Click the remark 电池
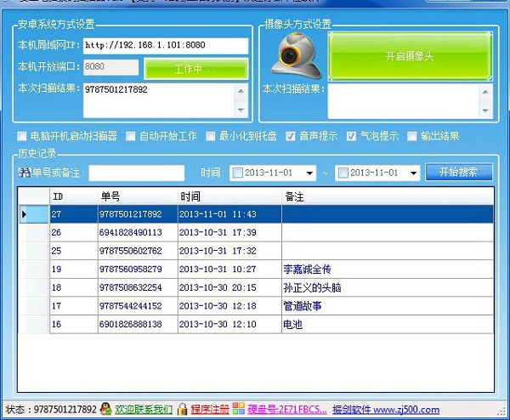This screenshot has width=510, height=420. 292,325
